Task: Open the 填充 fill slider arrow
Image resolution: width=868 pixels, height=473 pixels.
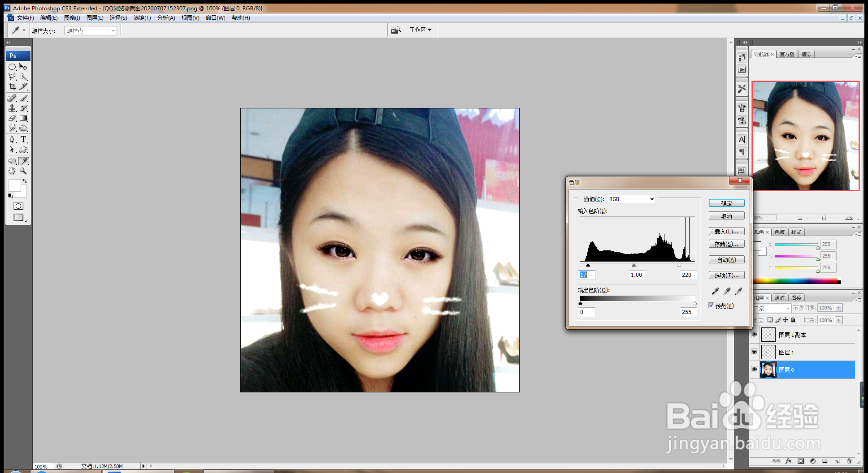Action: [839, 320]
